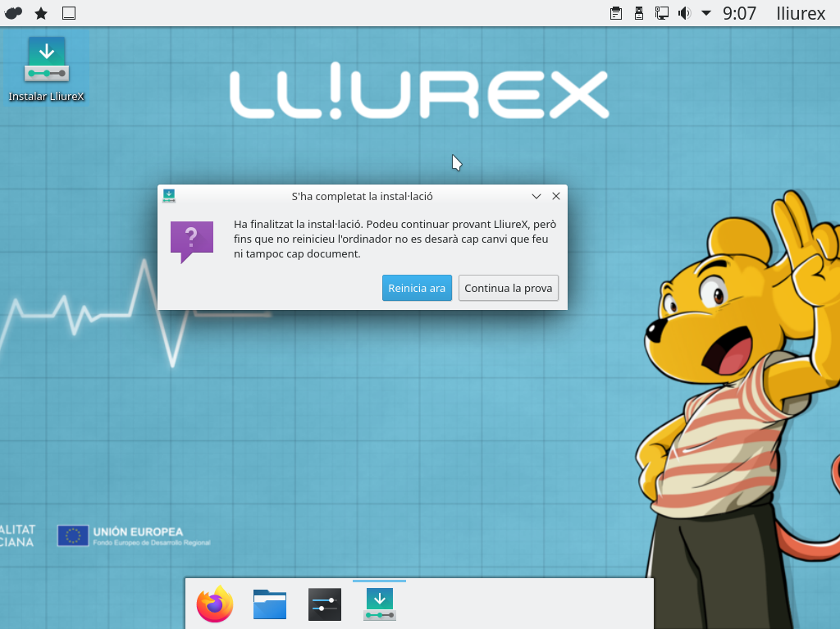The image size is (840, 629).
Task: Click the installer icon in dialog title bar
Action: (x=169, y=196)
